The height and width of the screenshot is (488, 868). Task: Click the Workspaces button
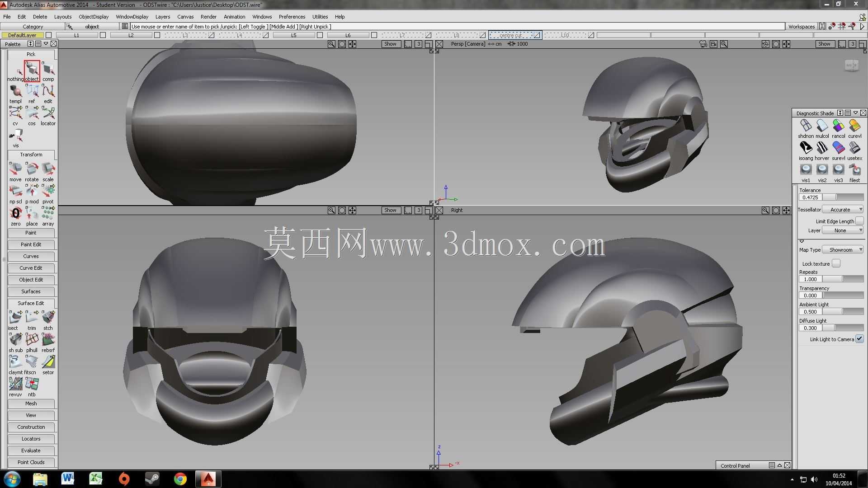point(802,27)
